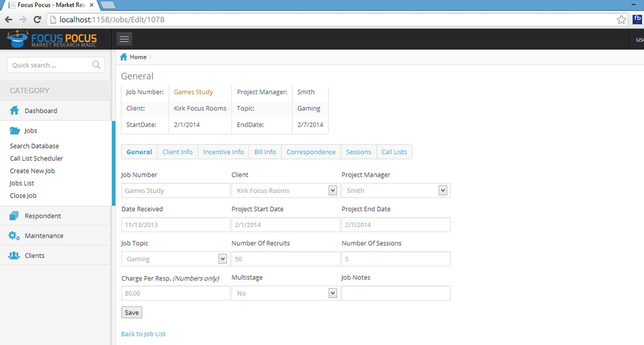
Task: Select the Correspondence tab
Action: pos(311,152)
